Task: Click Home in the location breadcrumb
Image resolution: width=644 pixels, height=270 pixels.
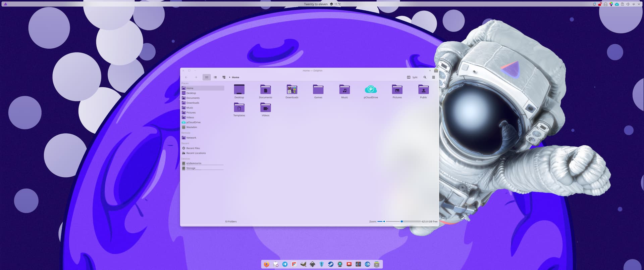Action: (x=235, y=77)
